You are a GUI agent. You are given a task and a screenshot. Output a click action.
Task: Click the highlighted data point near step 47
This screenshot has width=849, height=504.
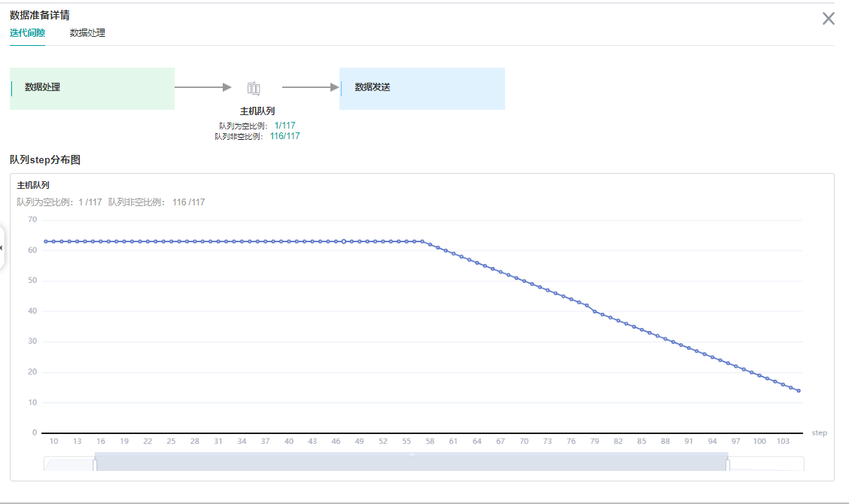(344, 241)
